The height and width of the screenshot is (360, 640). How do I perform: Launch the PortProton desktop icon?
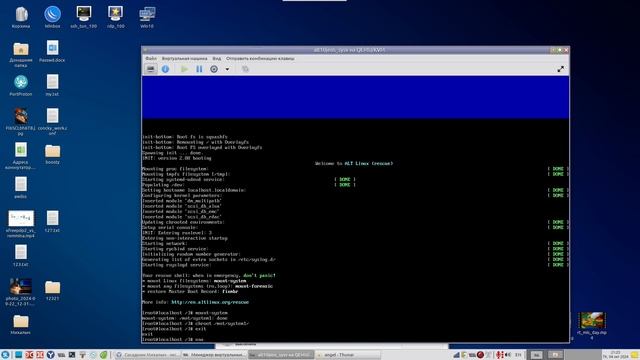point(21,85)
